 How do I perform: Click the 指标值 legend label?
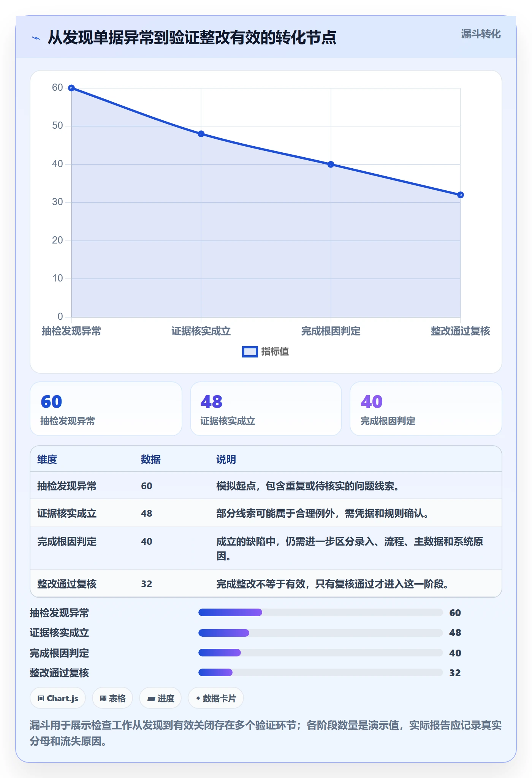point(275,352)
